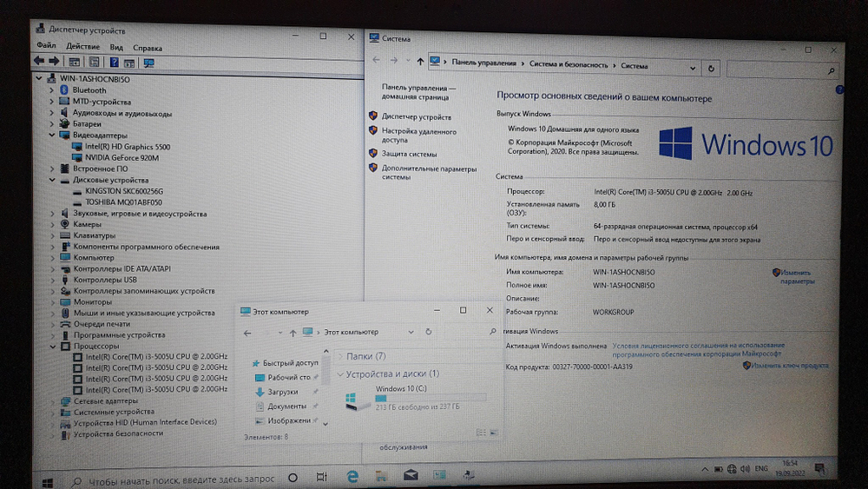Select the KINGSTON SKC600256G disk
Image resolution: width=868 pixels, height=489 pixels.
click(124, 191)
